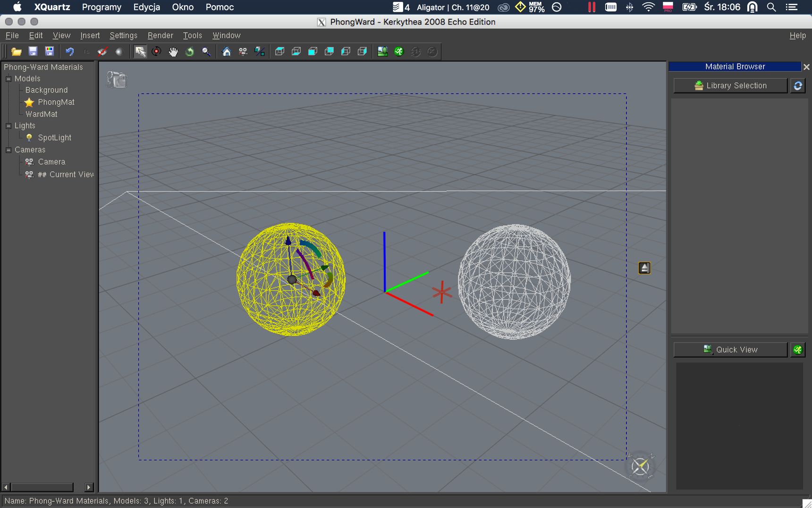Click the Open file folder icon
812x508 pixels.
pyautogui.click(x=17, y=52)
